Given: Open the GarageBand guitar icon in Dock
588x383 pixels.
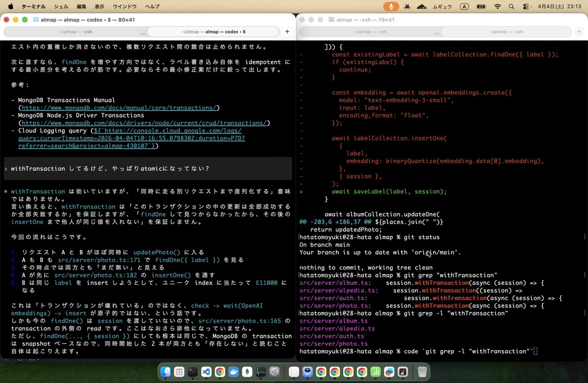Looking at the screenshot, I should (x=403, y=372).
